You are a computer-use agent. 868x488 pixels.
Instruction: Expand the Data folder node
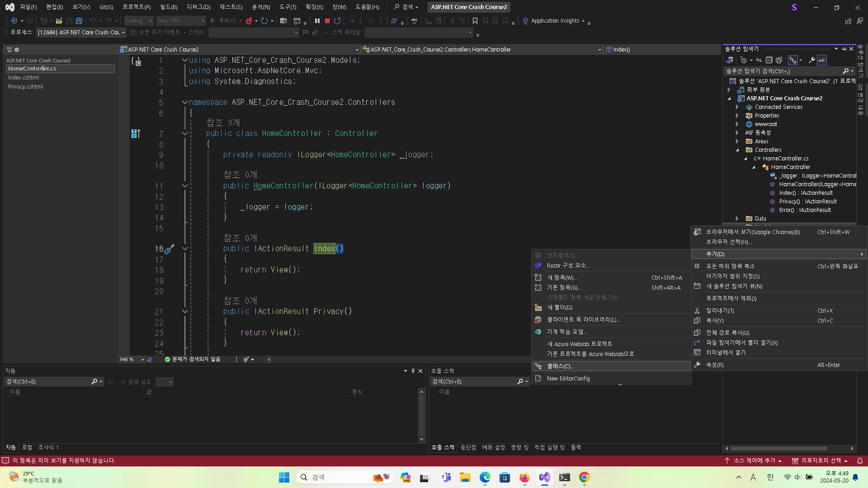coord(737,219)
